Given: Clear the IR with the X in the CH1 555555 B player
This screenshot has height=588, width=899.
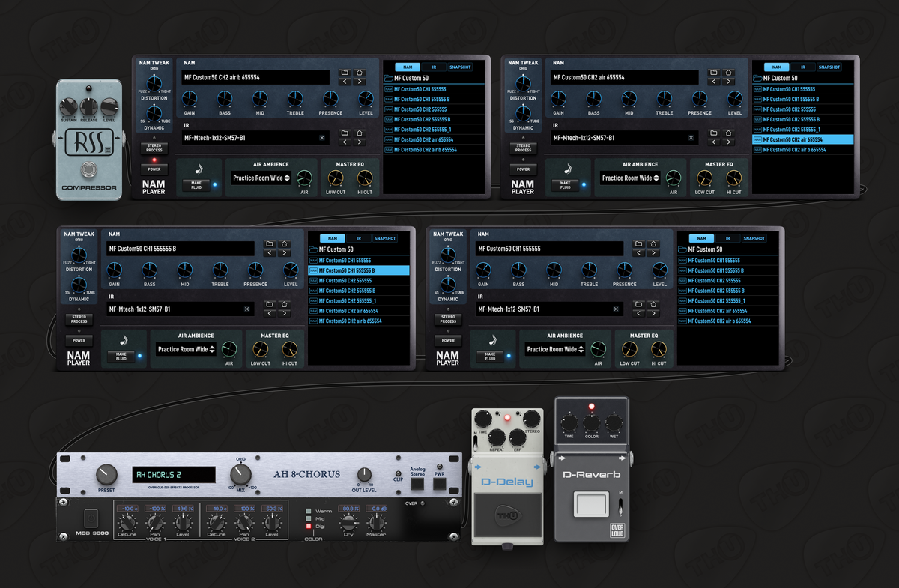Looking at the screenshot, I should 247,309.
